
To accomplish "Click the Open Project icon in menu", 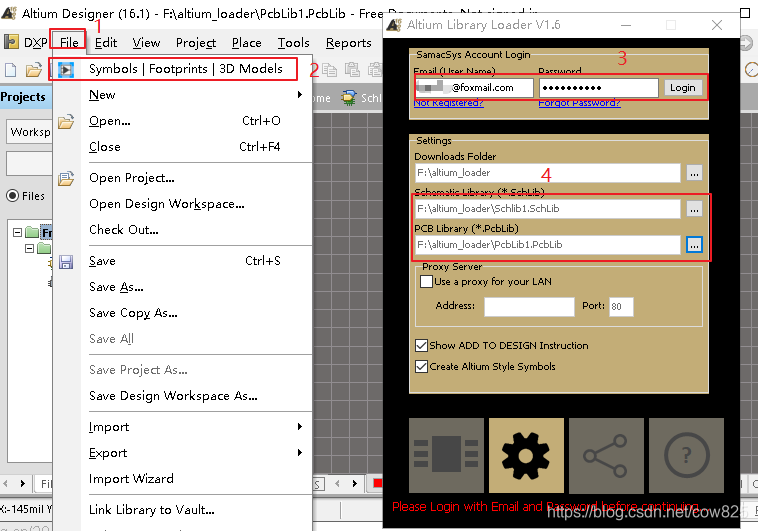I will [x=66, y=178].
